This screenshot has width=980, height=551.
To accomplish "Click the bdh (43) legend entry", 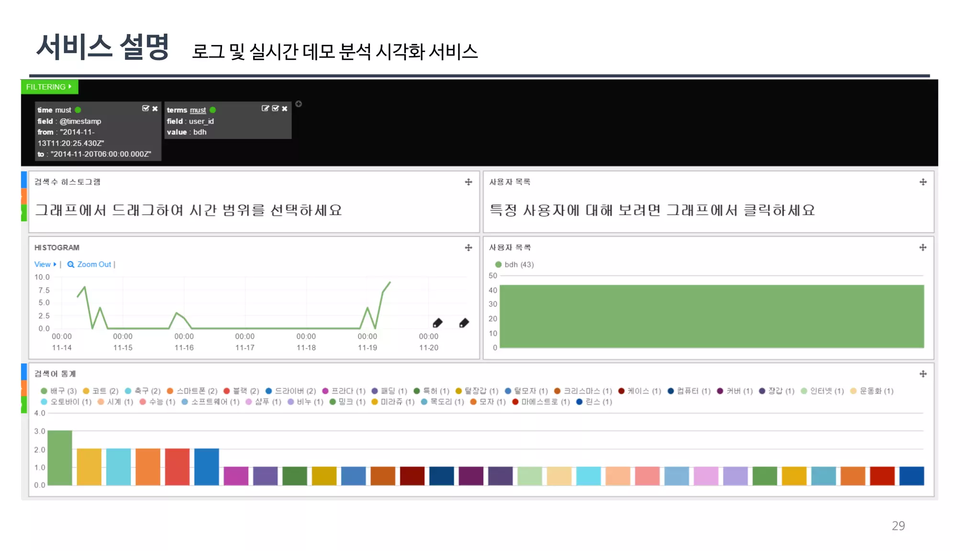I will coord(514,264).
